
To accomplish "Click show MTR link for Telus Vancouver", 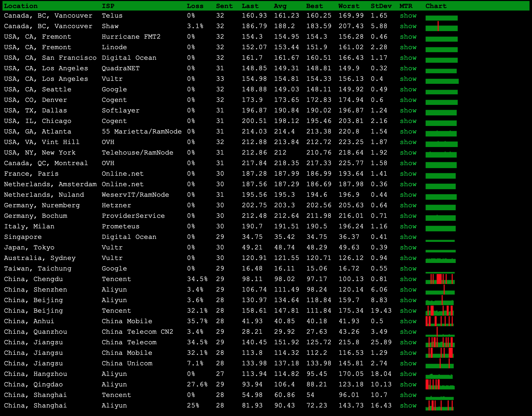I will tap(408, 16).
